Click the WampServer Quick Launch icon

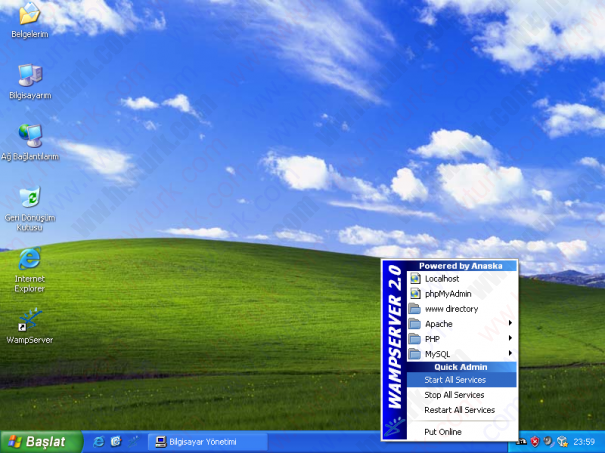point(133,441)
